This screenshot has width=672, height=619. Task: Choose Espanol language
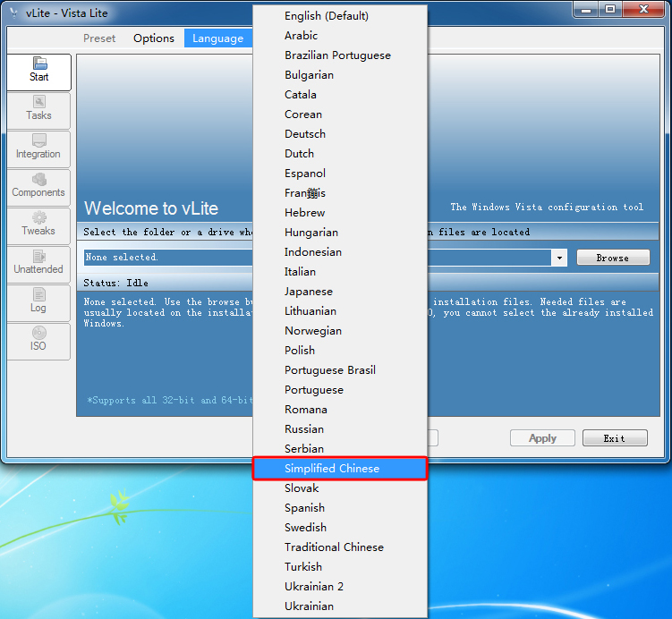click(340, 174)
